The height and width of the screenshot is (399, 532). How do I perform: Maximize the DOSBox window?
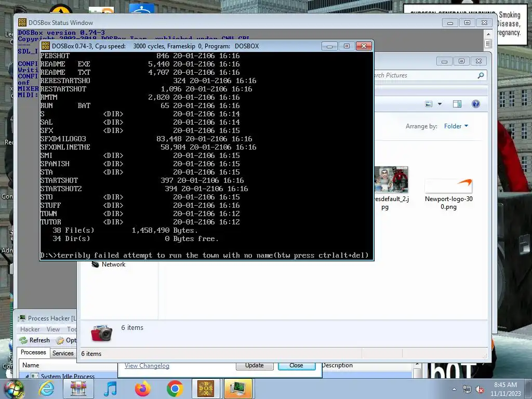pyautogui.click(x=347, y=46)
